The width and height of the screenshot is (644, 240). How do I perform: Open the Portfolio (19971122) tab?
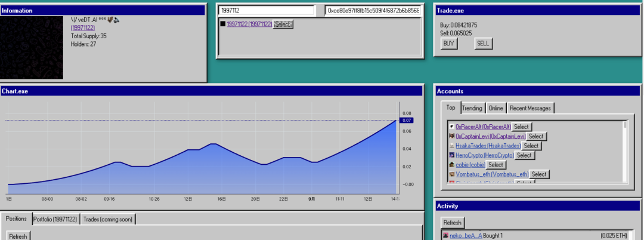click(x=55, y=220)
